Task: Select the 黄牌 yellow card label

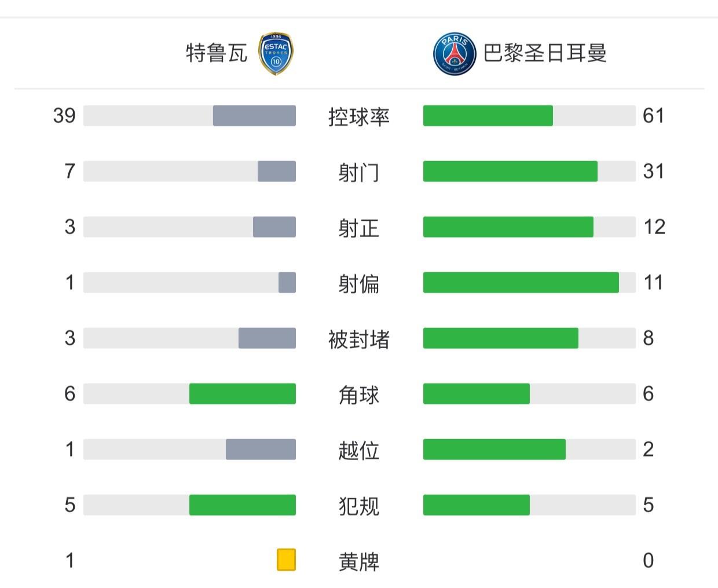Action: click(358, 561)
